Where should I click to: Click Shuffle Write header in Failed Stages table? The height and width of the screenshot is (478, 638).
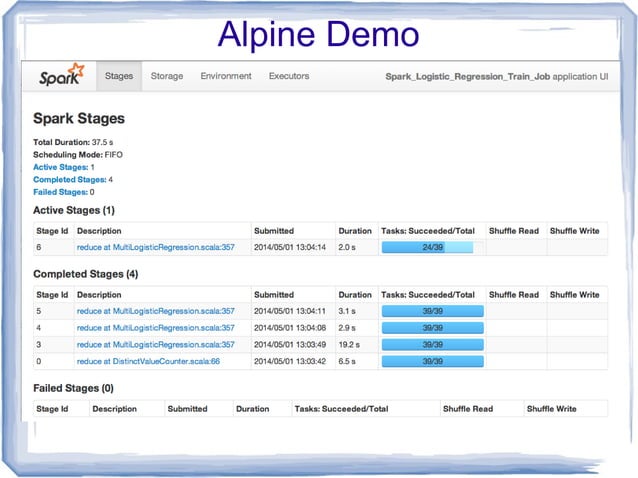pos(554,409)
